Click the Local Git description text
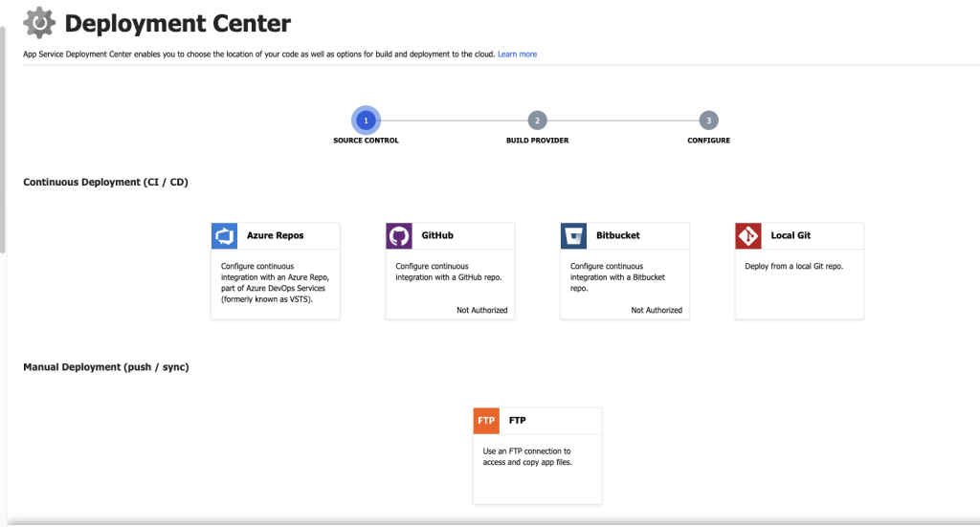Image resolution: width=980 pixels, height=527 pixels. [793, 267]
